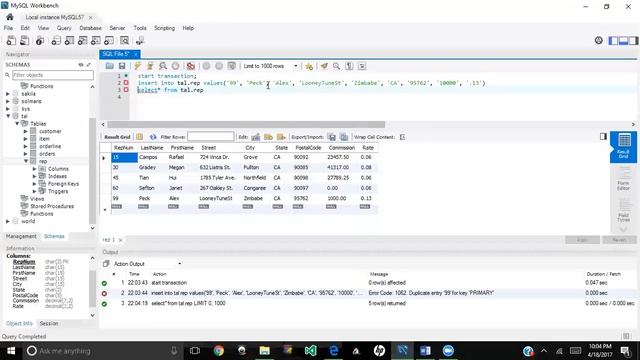Expand the customer table
The height and width of the screenshot is (360, 640).
click(x=25, y=131)
